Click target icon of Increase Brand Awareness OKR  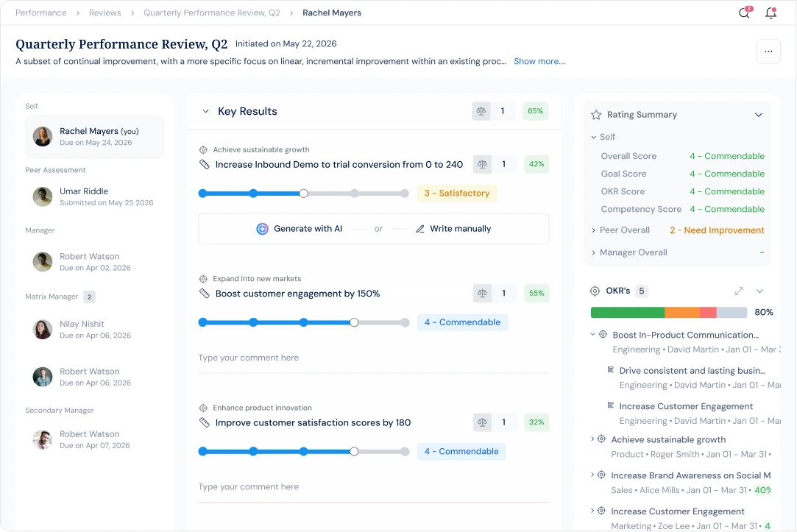pos(601,475)
